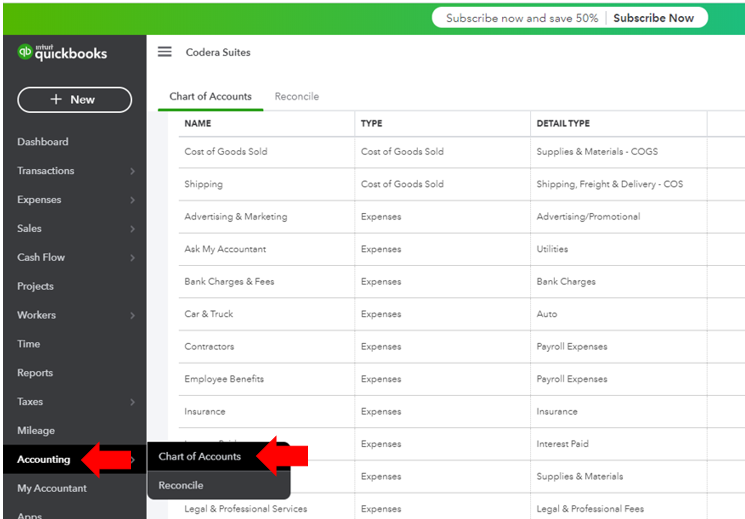Open the Time sidebar item
The width and height of the screenshot is (745, 519).
point(29,344)
